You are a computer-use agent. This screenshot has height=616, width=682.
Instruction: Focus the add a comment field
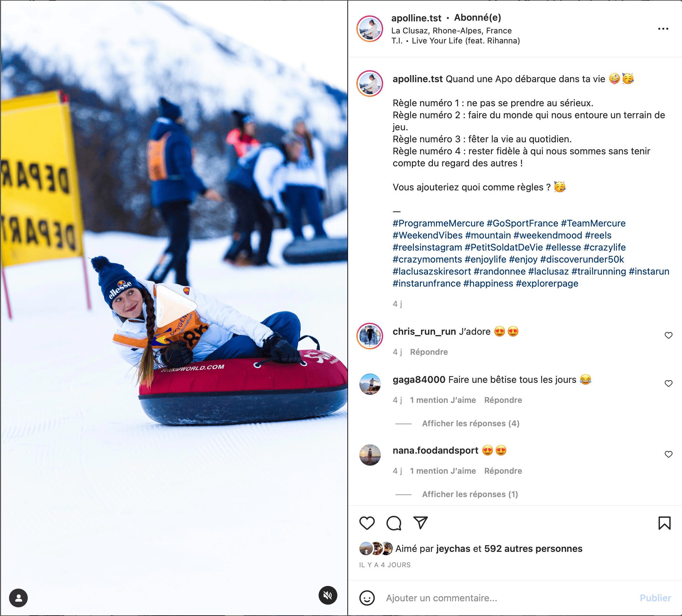pos(507,598)
